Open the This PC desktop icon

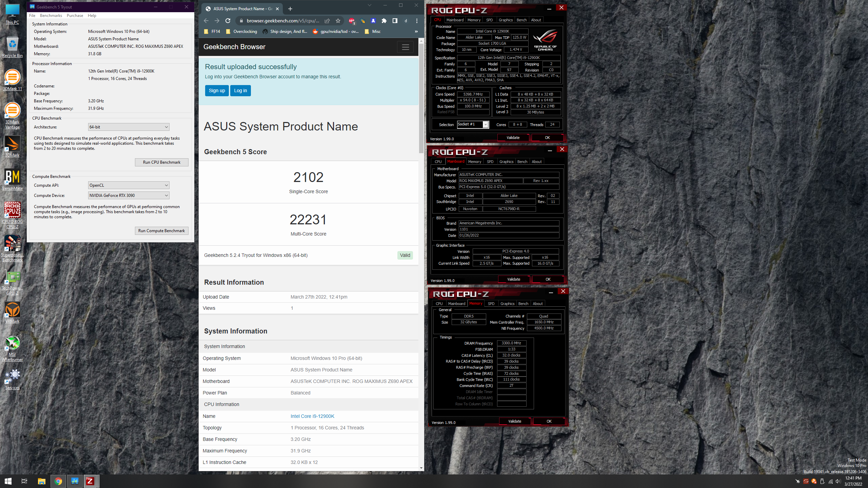[13, 14]
